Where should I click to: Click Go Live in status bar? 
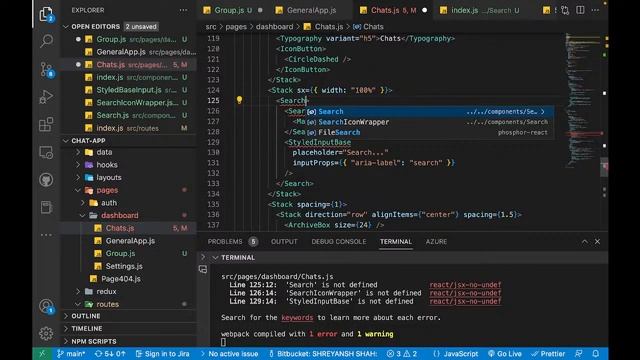(x=504, y=354)
